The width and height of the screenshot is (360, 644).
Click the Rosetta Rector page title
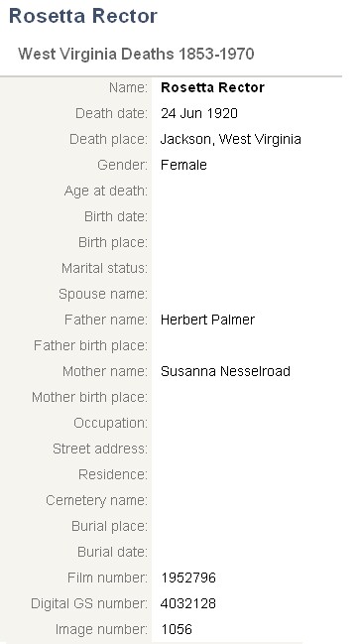coord(83,16)
